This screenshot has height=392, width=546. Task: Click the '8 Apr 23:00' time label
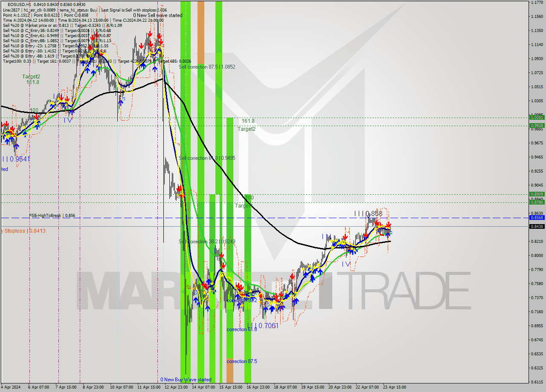coord(94,387)
